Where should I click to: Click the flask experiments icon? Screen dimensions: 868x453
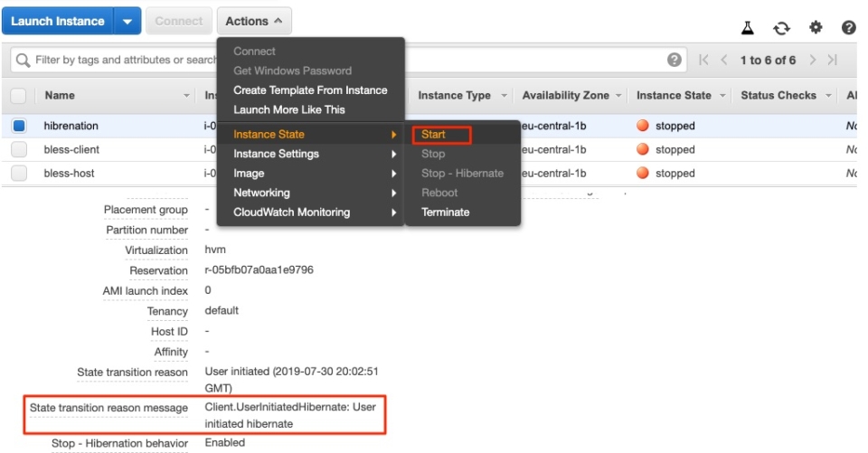(748, 28)
